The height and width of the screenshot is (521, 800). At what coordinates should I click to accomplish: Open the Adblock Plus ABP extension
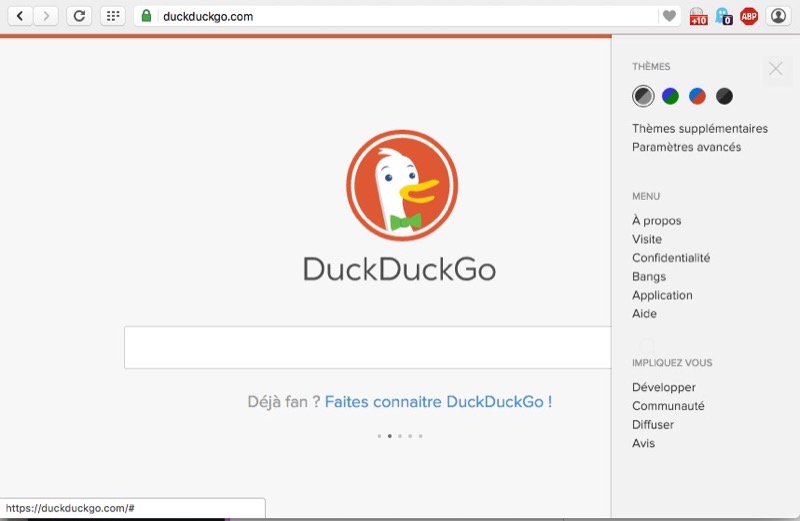[749, 16]
